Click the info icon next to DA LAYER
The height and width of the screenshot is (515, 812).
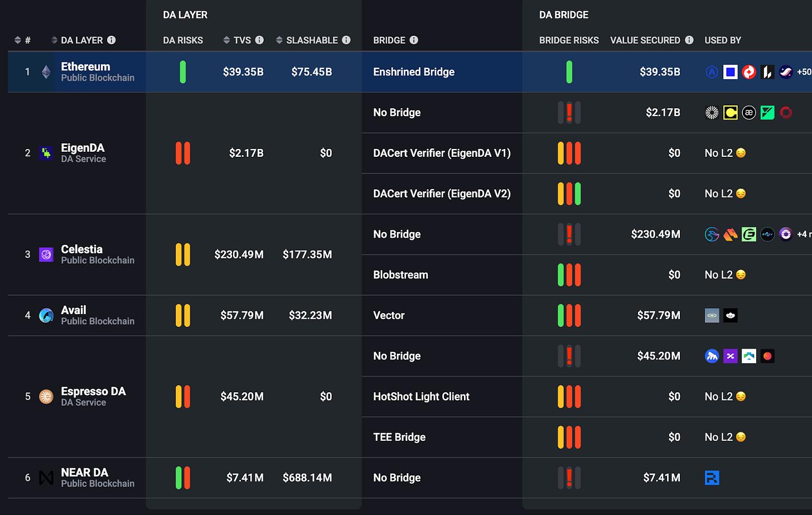click(x=112, y=40)
